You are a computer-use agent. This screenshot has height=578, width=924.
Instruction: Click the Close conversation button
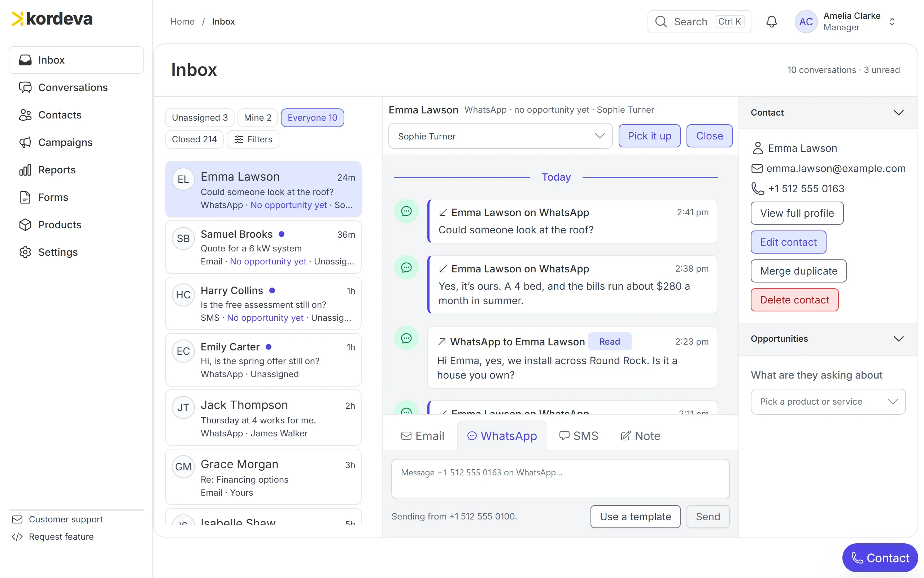[709, 136]
